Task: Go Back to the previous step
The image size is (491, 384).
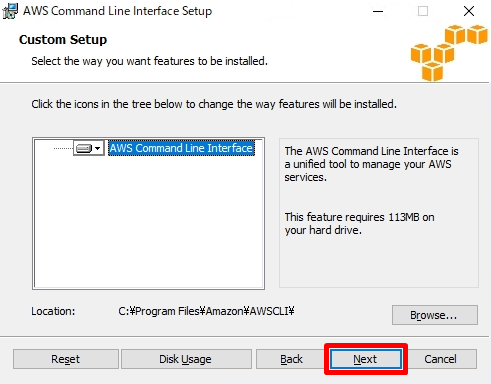Action: [291, 359]
